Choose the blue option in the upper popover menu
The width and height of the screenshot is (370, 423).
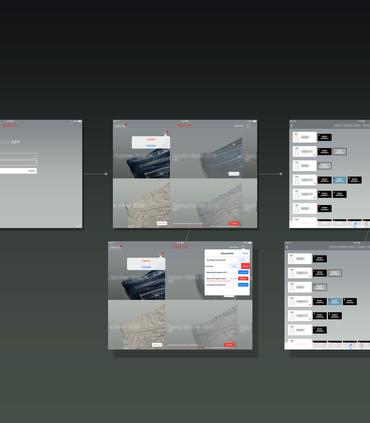(x=151, y=146)
